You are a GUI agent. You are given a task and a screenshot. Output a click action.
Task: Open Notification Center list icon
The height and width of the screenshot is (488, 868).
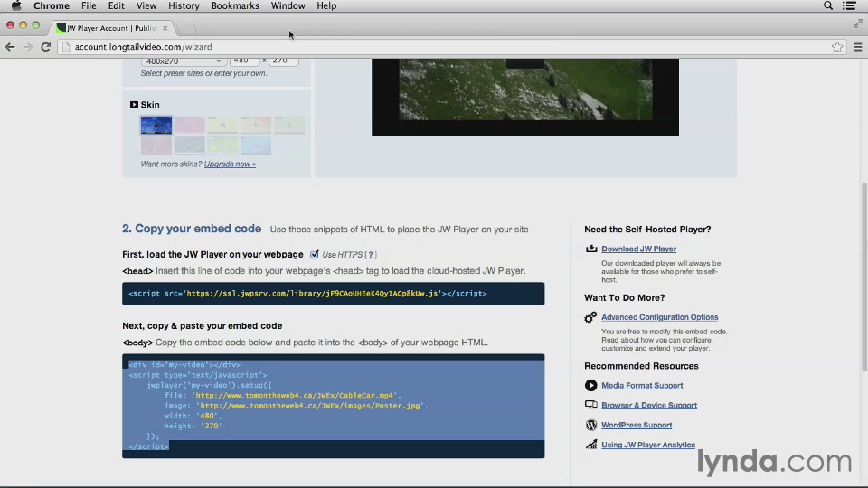click(850, 5)
